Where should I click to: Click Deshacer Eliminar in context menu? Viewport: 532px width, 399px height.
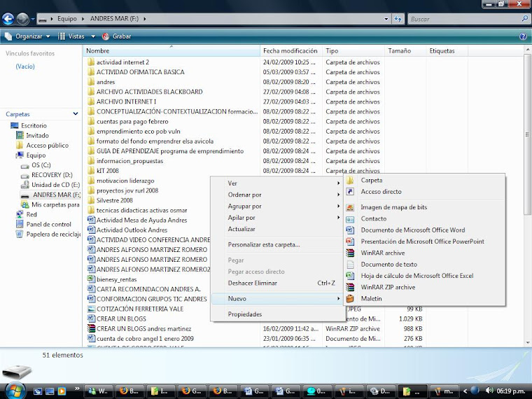pos(277,283)
